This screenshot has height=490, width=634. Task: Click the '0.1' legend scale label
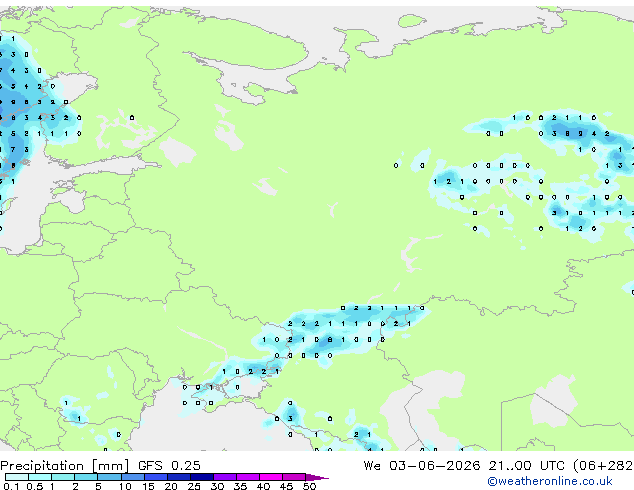tap(11, 486)
